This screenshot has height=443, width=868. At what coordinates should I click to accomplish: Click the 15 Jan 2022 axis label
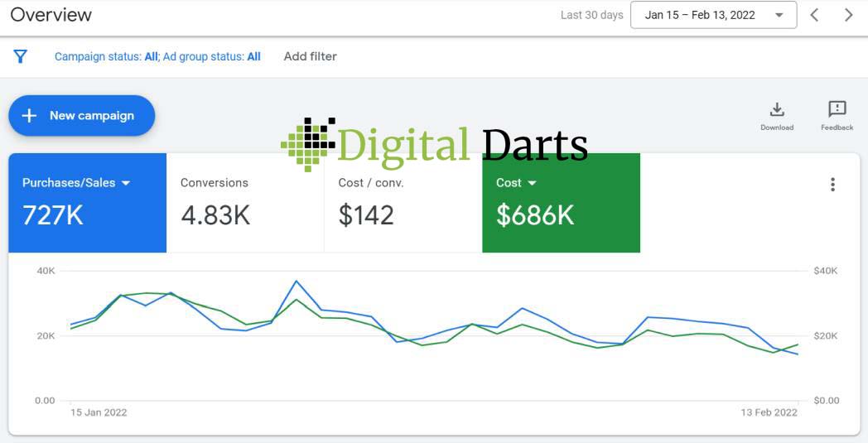[99, 412]
